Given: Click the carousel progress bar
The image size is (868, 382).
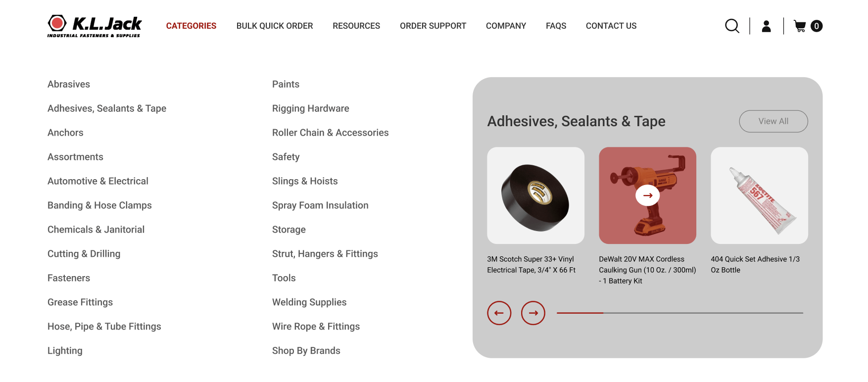Looking at the screenshot, I should [x=680, y=313].
